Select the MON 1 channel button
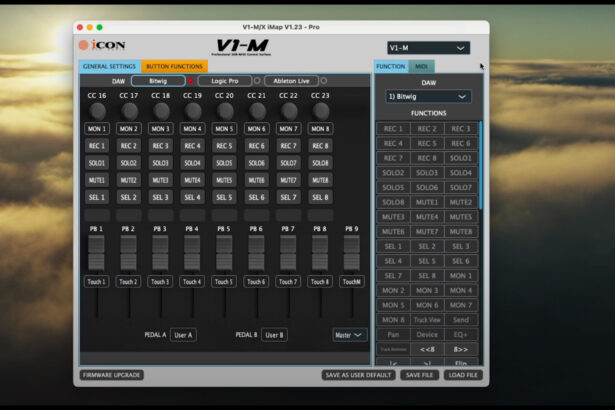615x410 pixels. click(x=97, y=129)
